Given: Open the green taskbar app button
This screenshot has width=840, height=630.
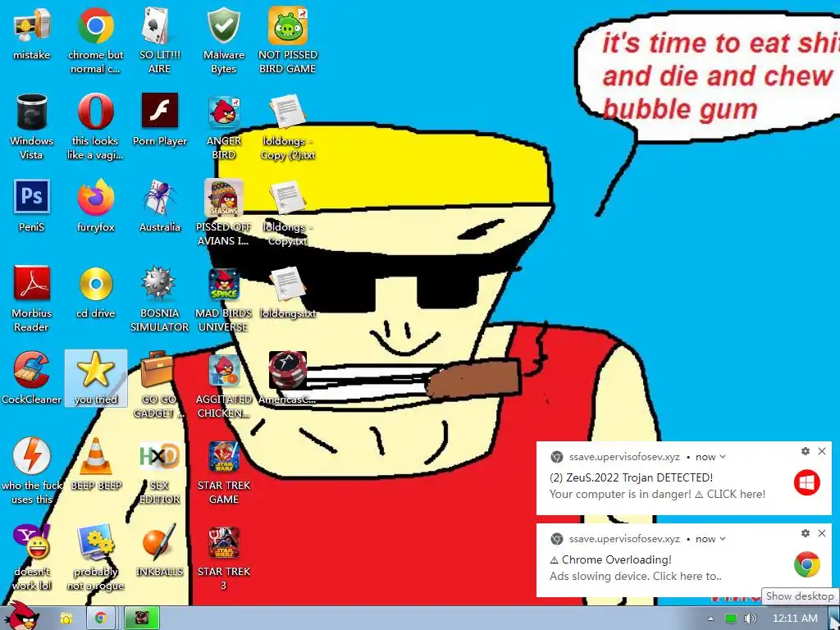Looking at the screenshot, I should [141, 619].
